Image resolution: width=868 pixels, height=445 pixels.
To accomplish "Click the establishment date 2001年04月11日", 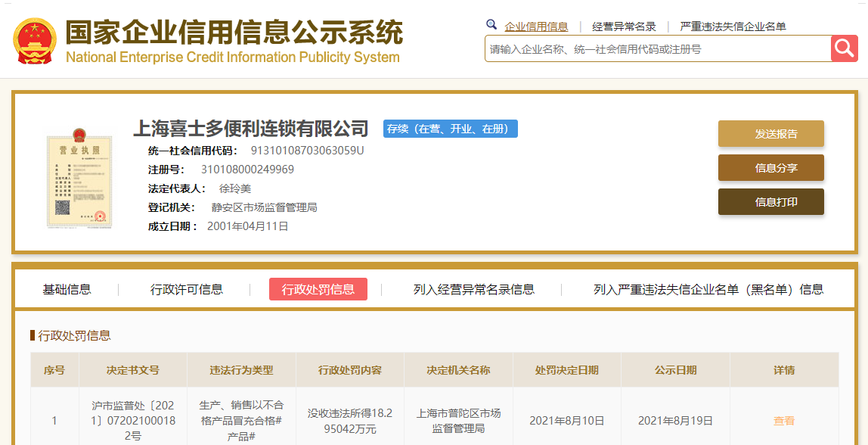I will [247, 226].
